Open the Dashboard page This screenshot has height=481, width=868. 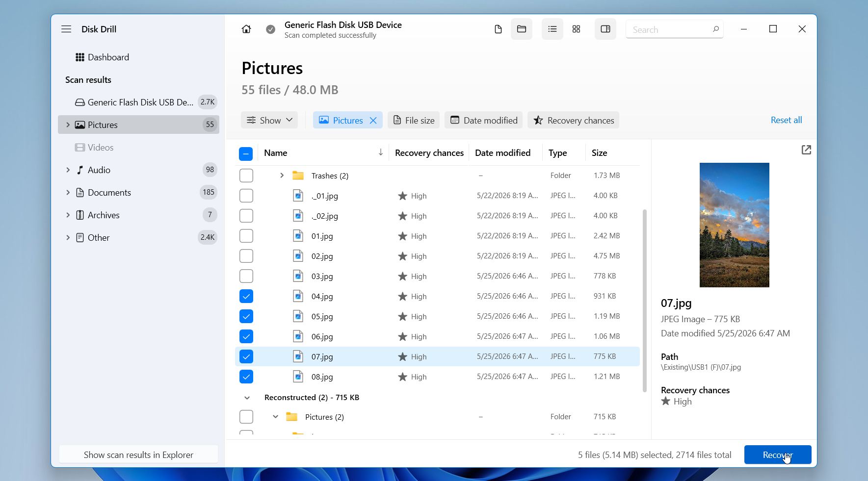tap(138, 57)
